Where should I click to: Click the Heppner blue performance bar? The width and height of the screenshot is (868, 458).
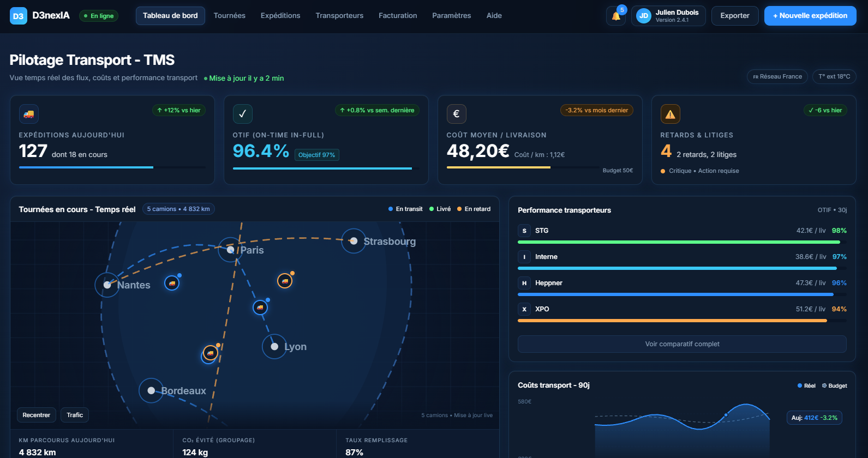coord(675,294)
